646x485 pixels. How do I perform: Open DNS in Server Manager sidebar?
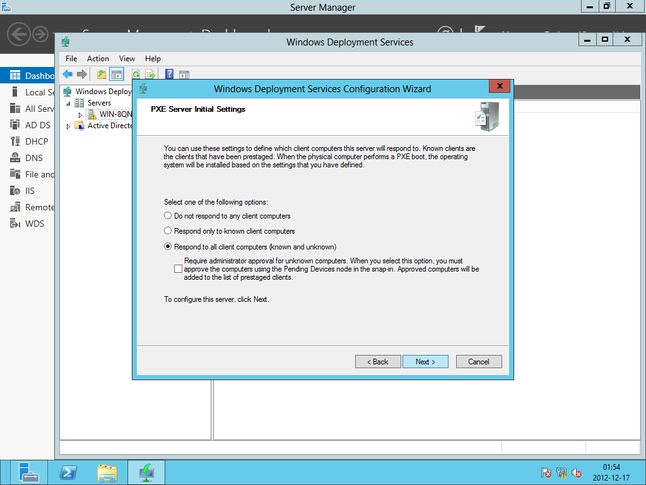pyautogui.click(x=27, y=158)
